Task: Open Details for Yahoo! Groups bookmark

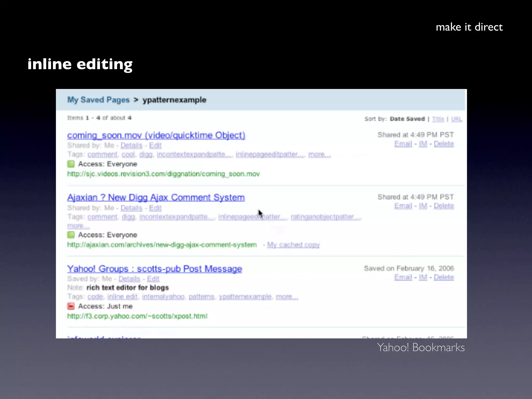Action: pos(129,279)
